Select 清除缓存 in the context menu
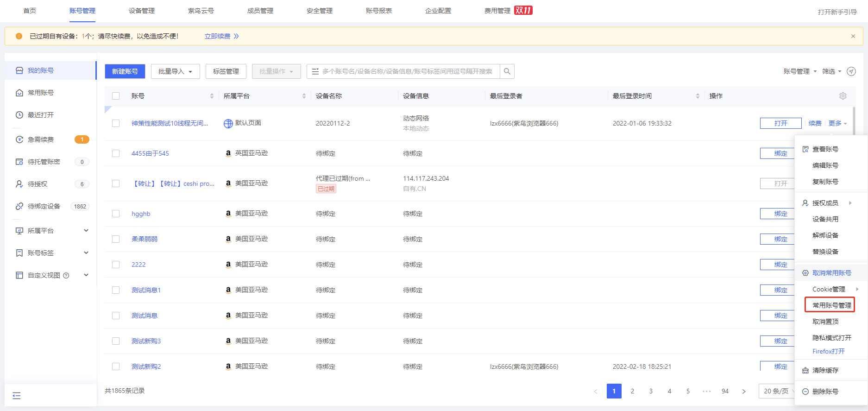The width and height of the screenshot is (868, 411). click(x=825, y=370)
